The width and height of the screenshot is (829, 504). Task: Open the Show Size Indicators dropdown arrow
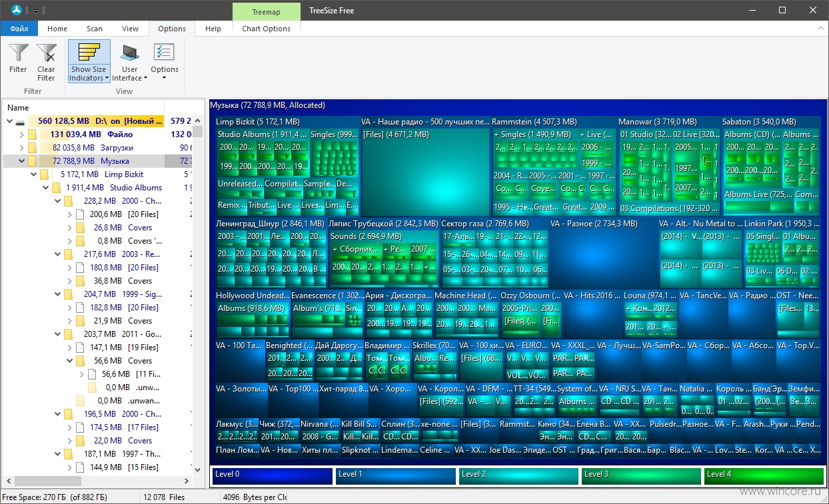pos(107,79)
